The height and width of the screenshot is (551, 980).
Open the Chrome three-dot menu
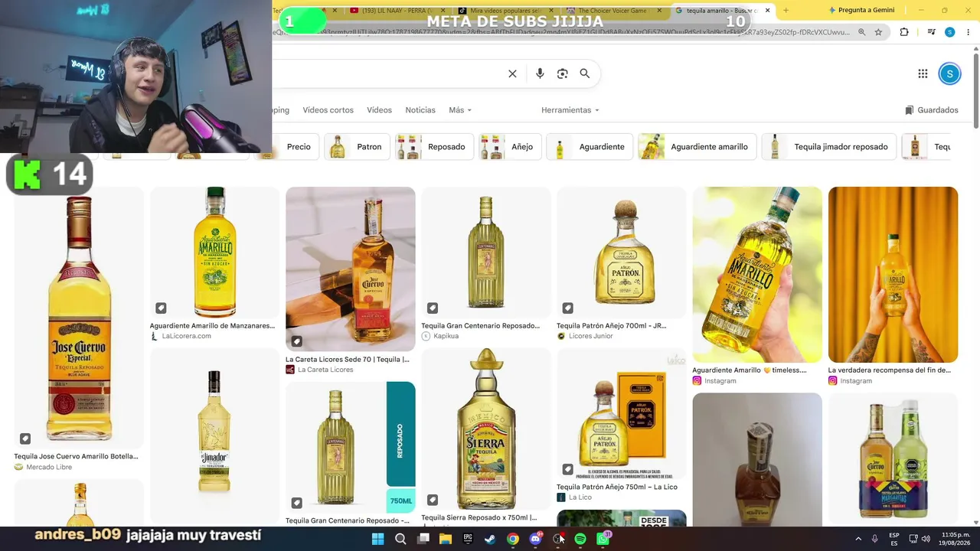coord(968,32)
